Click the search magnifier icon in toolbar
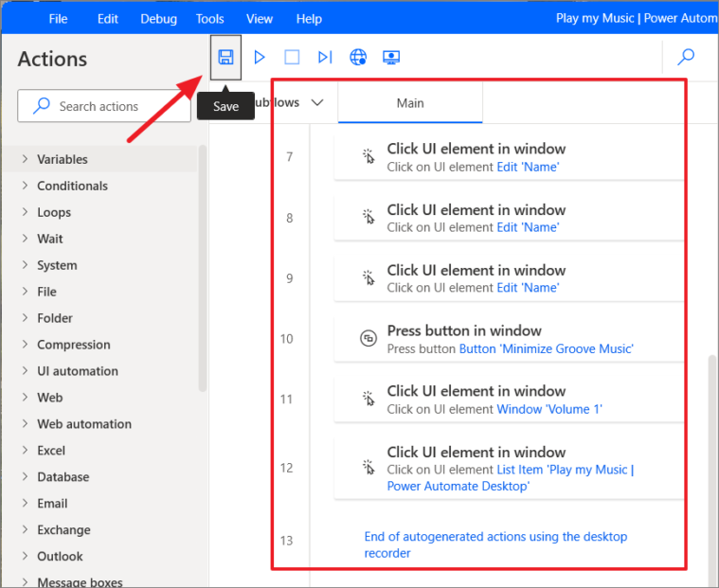Viewport: 719px width, 588px height. point(686,58)
